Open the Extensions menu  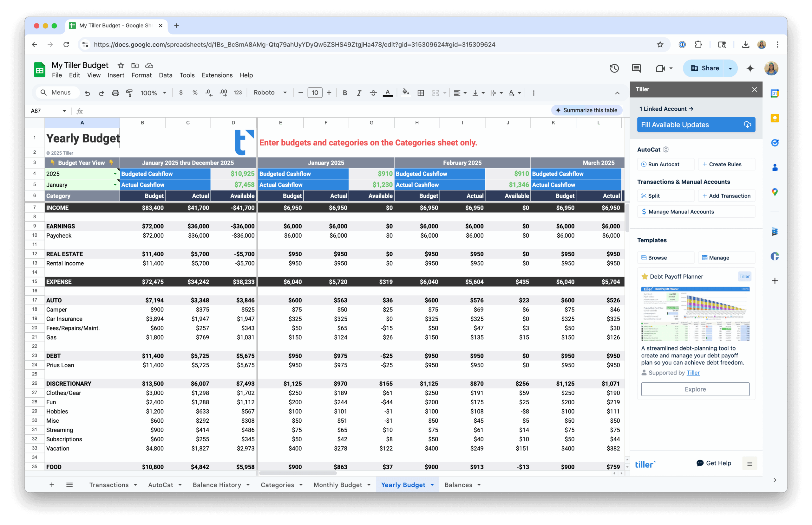coord(217,75)
